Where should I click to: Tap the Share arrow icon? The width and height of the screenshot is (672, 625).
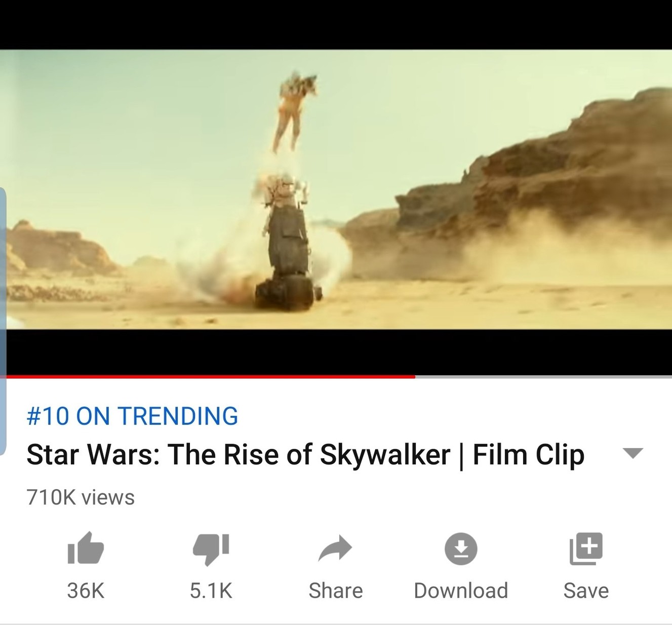pos(335,549)
